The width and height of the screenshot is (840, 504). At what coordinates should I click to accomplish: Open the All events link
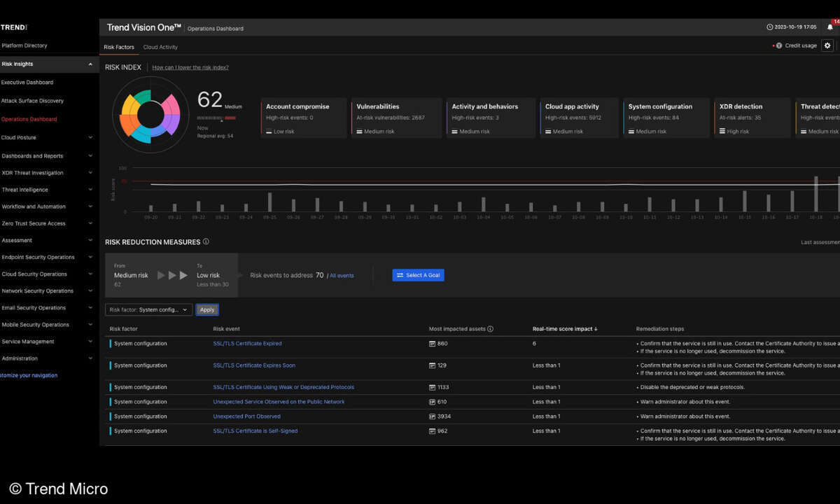(342, 276)
